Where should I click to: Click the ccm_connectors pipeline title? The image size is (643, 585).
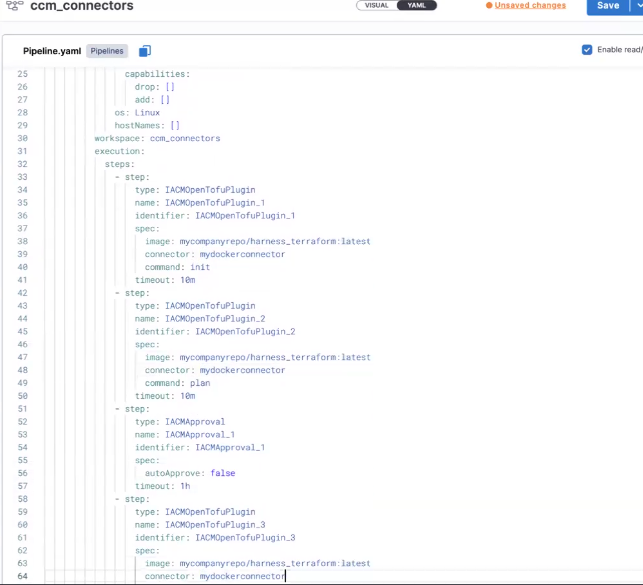click(x=82, y=7)
